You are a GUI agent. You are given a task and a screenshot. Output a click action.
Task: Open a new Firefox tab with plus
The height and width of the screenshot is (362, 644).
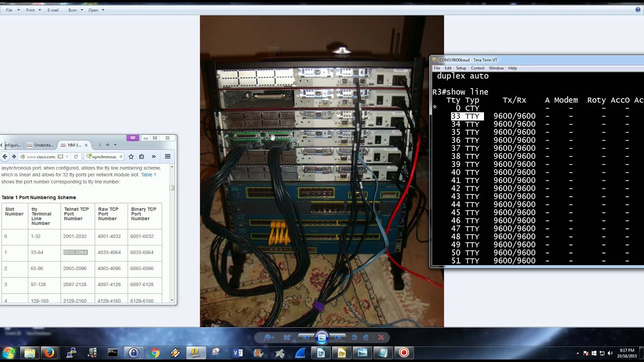(x=107, y=145)
